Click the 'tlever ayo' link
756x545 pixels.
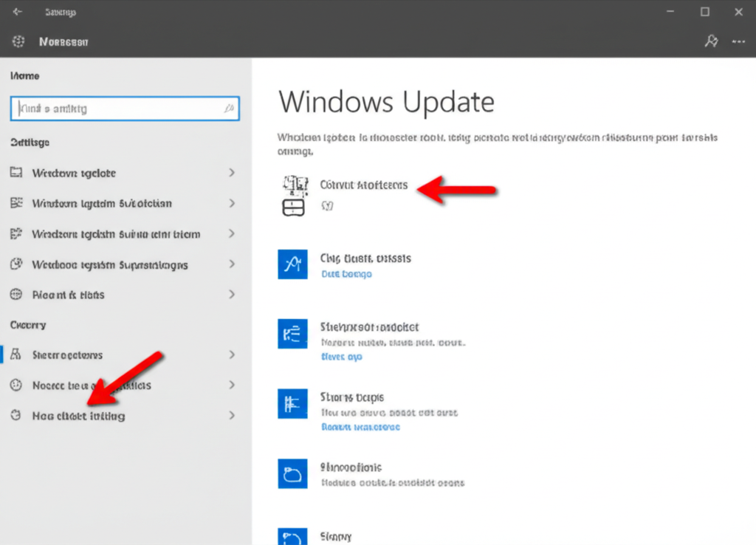click(341, 357)
